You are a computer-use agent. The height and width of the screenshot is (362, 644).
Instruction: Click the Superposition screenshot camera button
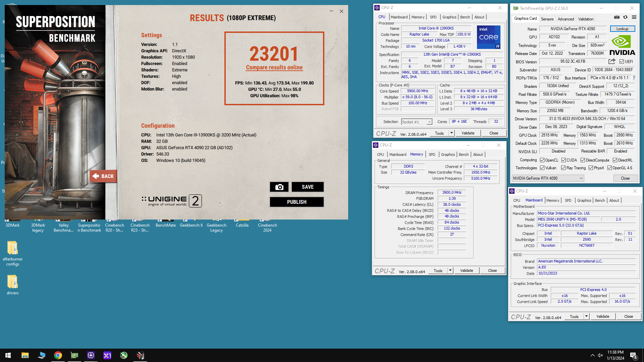[279, 187]
